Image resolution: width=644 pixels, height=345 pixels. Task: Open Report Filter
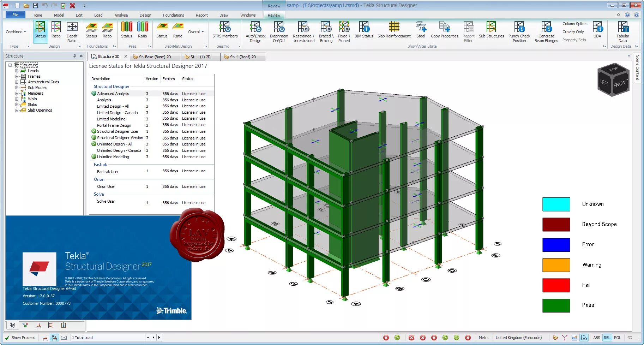(469, 32)
